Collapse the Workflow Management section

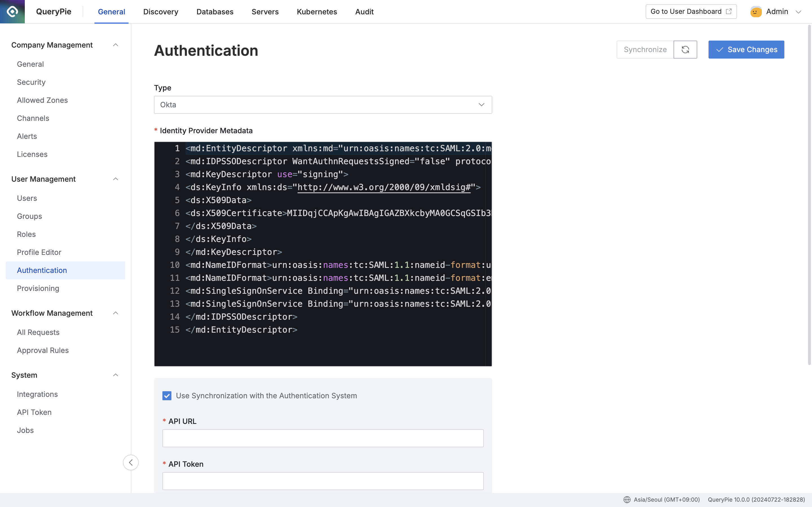point(115,313)
